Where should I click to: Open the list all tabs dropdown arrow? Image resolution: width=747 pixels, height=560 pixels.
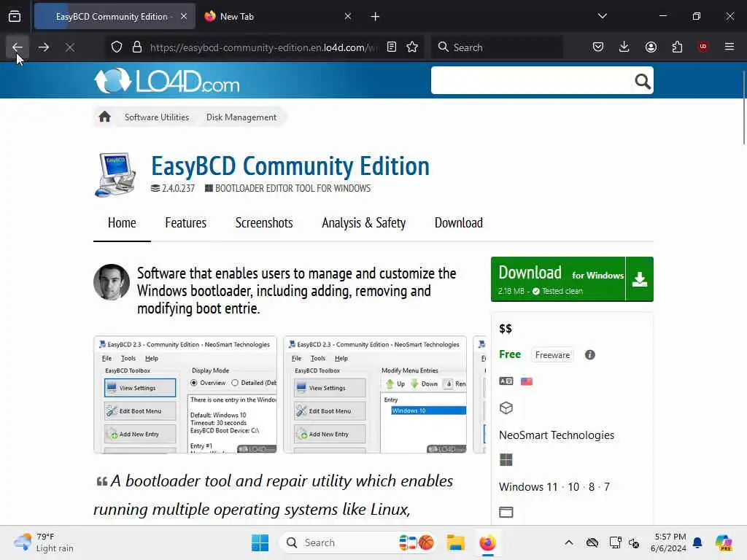tap(602, 16)
